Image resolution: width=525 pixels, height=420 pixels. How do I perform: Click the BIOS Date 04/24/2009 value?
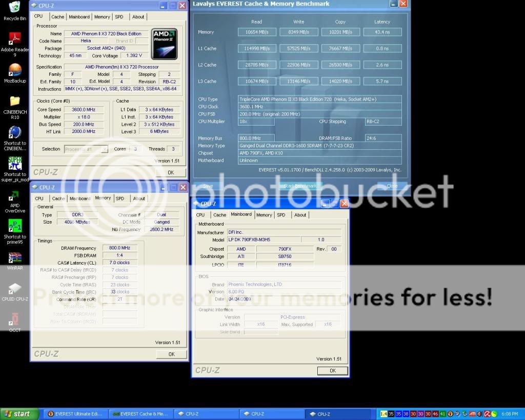(x=284, y=299)
